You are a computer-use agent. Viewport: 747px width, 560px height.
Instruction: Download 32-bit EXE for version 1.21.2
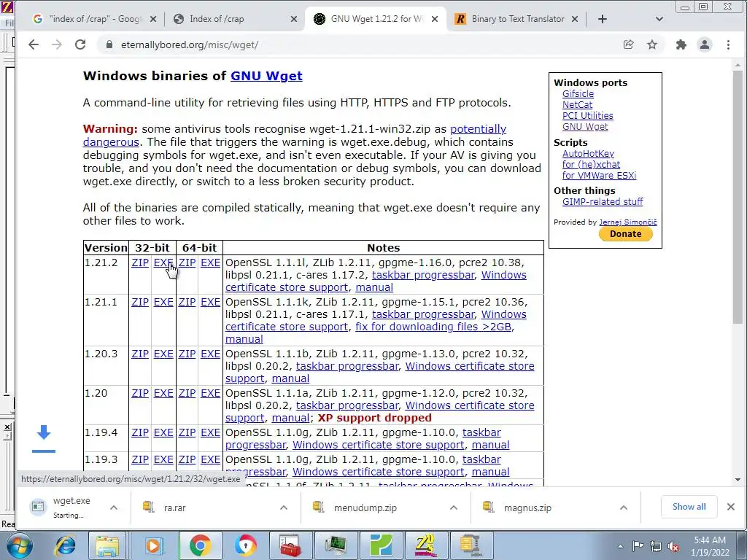(163, 262)
